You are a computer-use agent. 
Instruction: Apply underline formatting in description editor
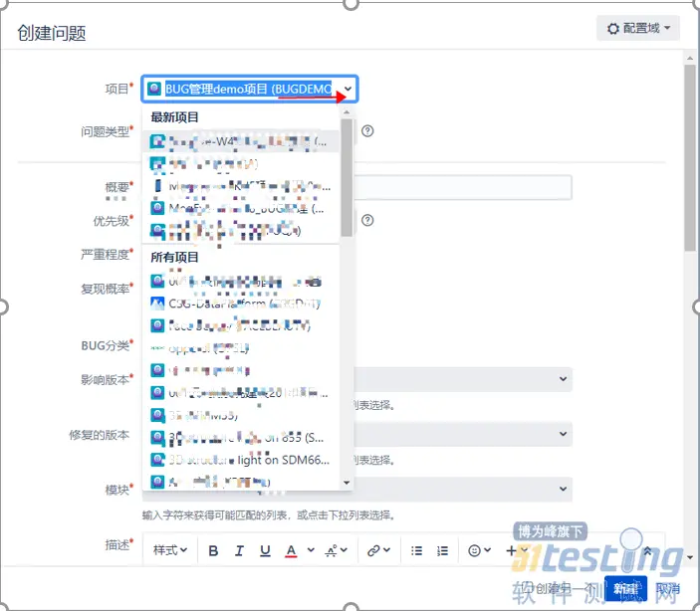(265, 550)
